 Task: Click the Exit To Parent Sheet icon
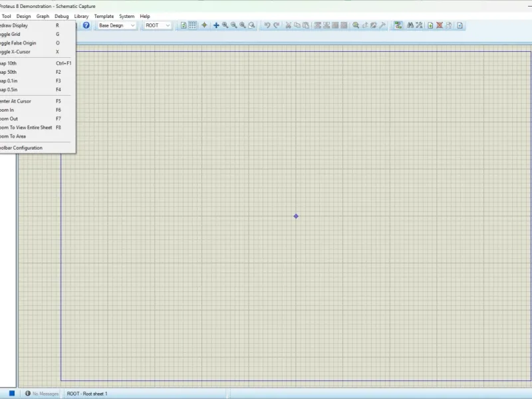pos(448,25)
